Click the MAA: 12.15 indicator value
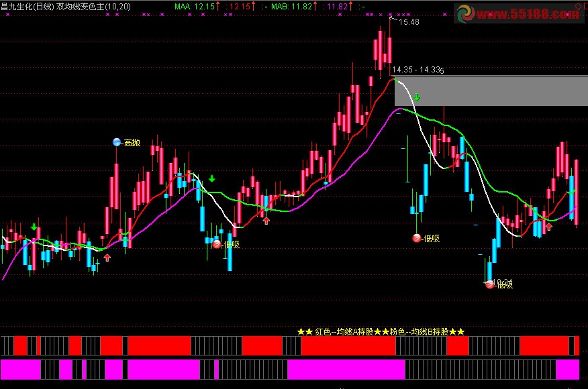588x389 pixels. tap(195, 6)
